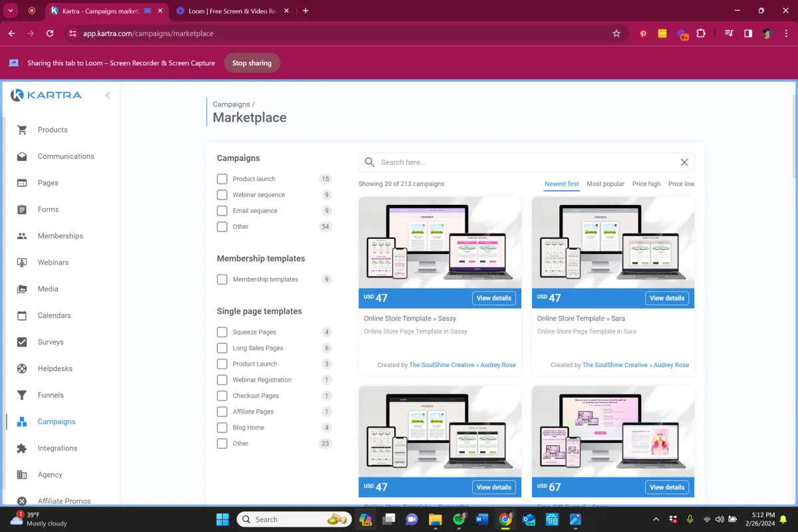Switch to the Loom browser tab
This screenshot has width=798, height=532.
233,11
